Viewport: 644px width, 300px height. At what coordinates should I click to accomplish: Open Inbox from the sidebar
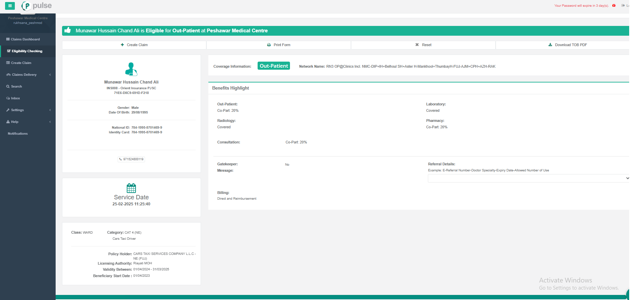pyautogui.click(x=15, y=98)
